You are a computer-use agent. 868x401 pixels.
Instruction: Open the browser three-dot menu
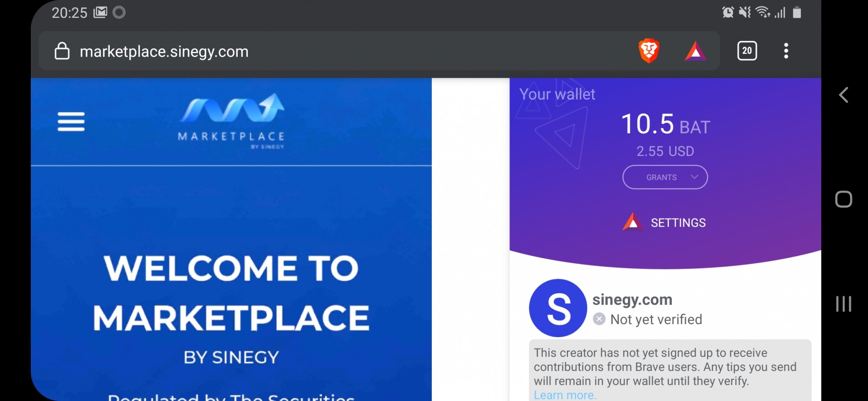pos(786,51)
